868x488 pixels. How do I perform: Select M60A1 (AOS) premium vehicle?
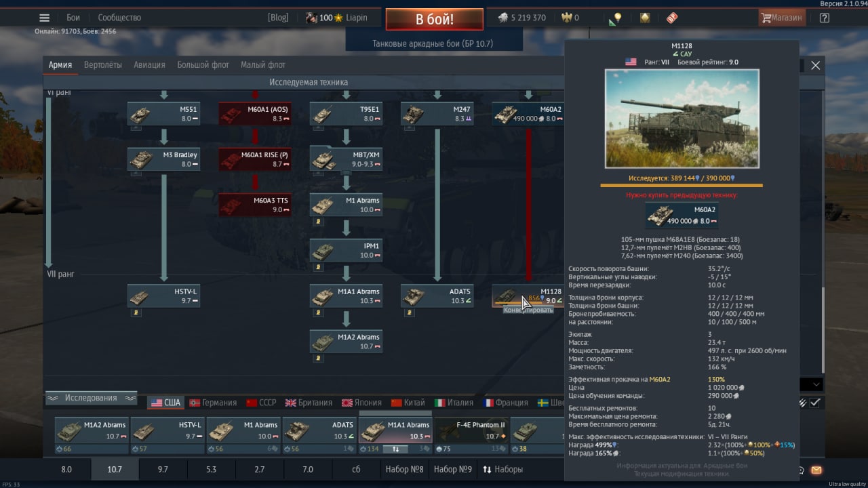coord(255,113)
